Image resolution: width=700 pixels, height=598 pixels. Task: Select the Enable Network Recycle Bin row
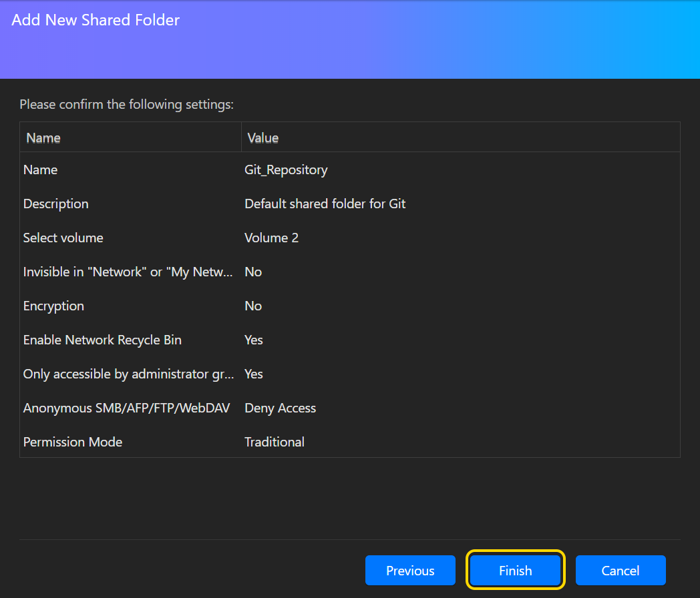click(350, 340)
